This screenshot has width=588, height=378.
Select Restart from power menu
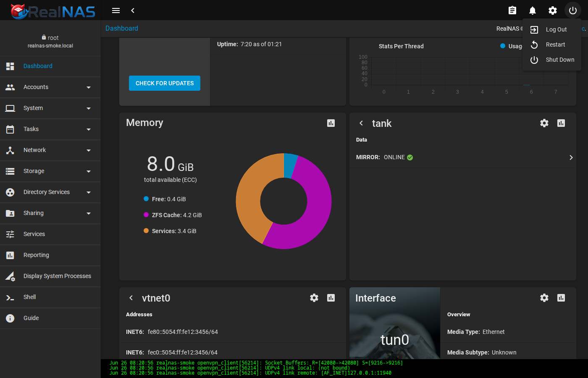(552, 45)
